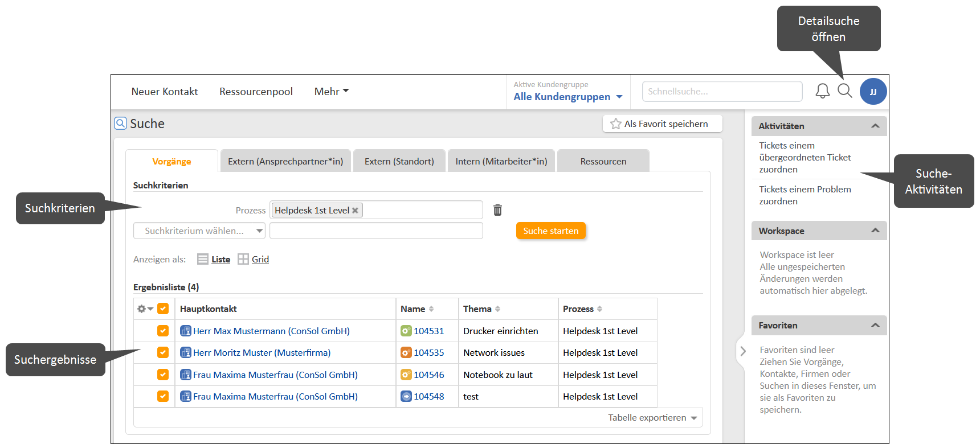Switch to Ressourcen tab
Image resolution: width=980 pixels, height=444 pixels.
pyautogui.click(x=603, y=161)
